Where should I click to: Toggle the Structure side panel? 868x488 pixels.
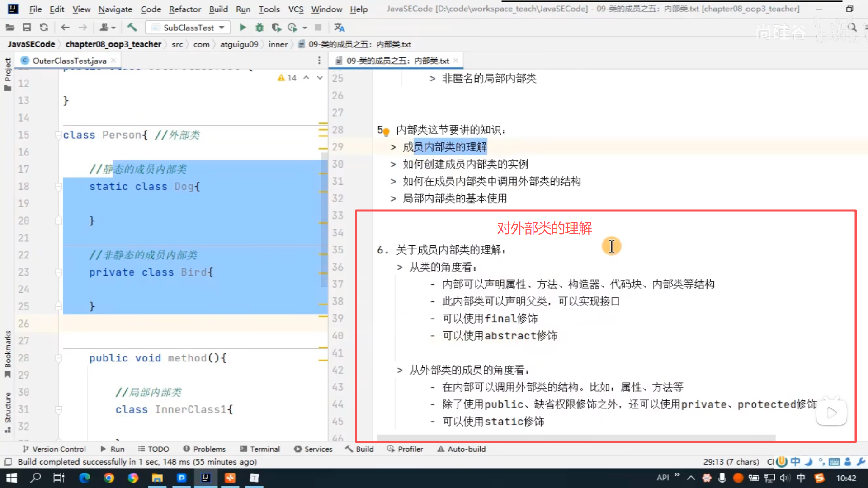click(x=7, y=412)
